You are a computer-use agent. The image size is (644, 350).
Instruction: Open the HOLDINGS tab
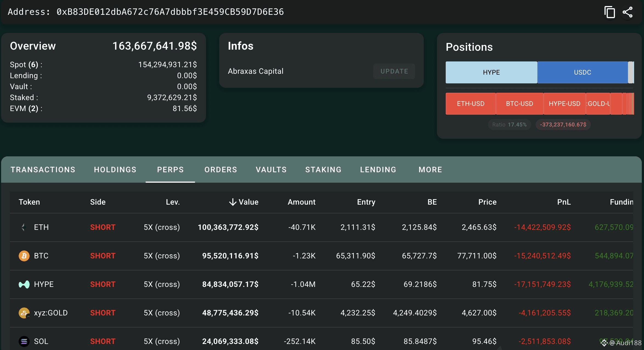pyautogui.click(x=115, y=170)
